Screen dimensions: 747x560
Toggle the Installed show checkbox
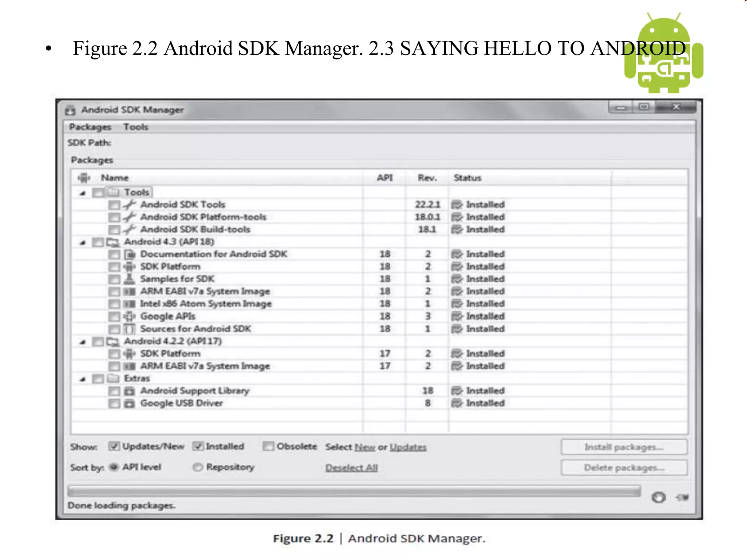pos(198,446)
